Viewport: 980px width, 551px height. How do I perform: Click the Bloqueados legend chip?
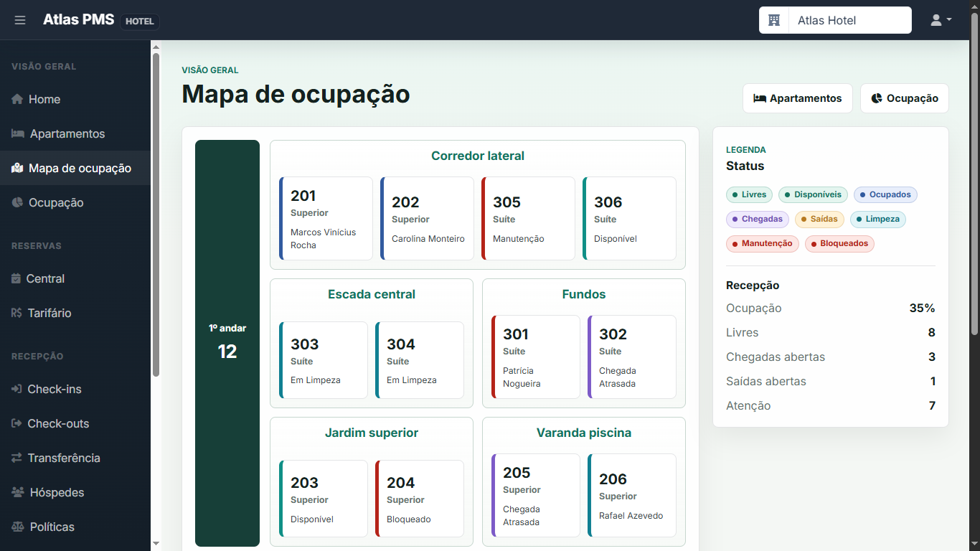pyautogui.click(x=839, y=243)
